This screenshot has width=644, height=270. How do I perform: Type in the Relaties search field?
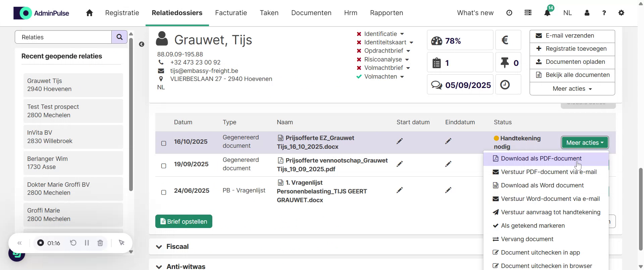point(64,37)
